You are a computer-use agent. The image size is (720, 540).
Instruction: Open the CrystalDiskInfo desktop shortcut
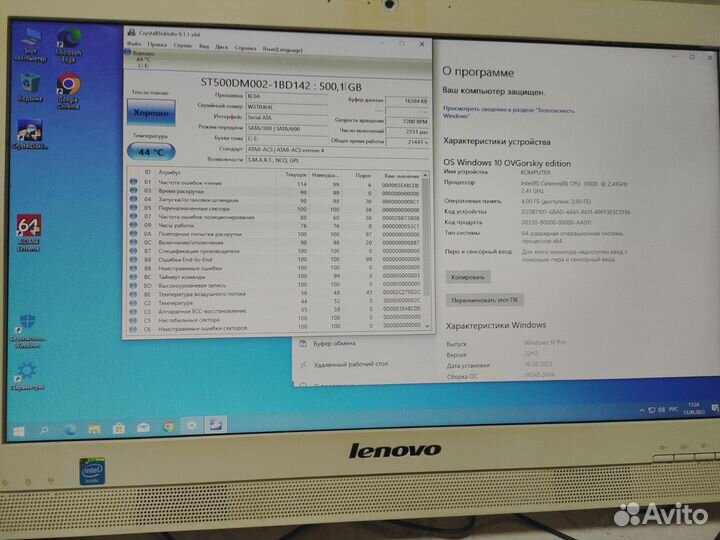(30, 134)
